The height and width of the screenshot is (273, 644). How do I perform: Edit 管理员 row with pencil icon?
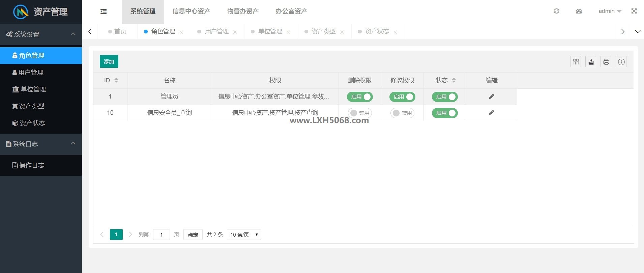(x=492, y=97)
